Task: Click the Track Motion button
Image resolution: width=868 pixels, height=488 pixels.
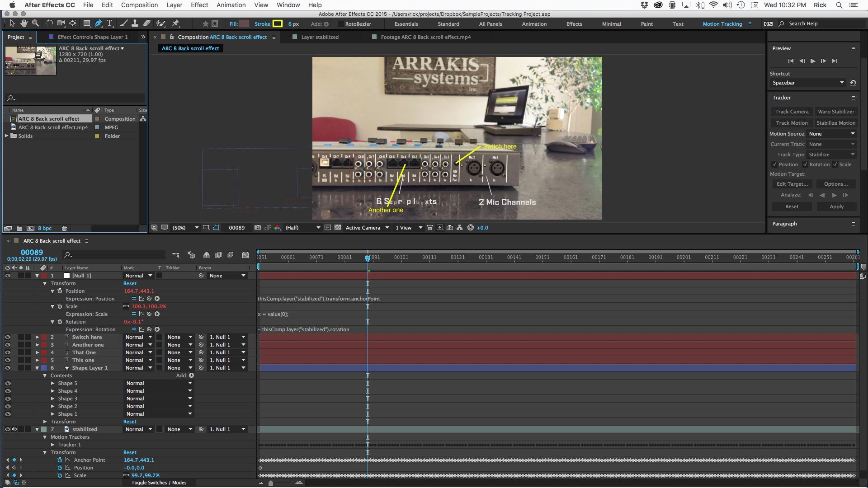Action: 792,123
